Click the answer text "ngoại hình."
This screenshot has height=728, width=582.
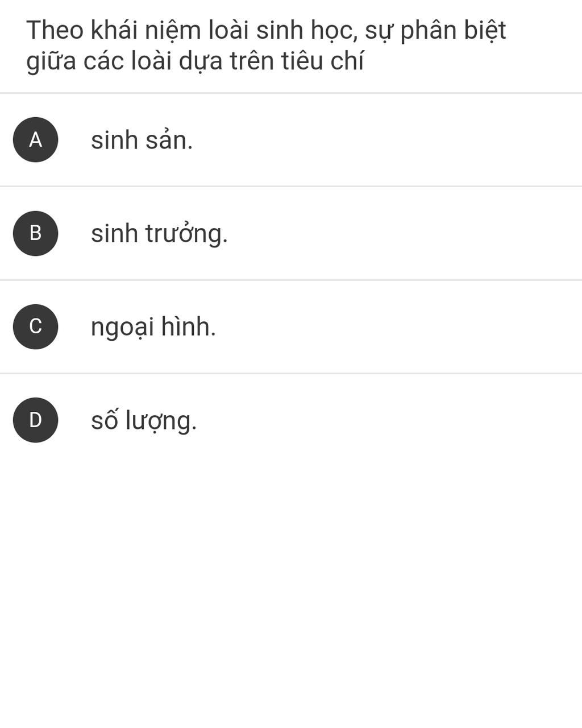coord(153,327)
